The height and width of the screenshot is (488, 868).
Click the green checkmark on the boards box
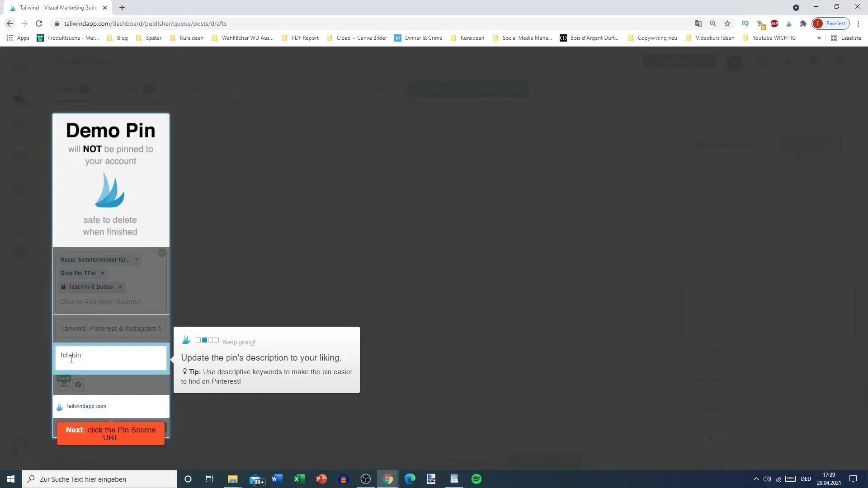tap(162, 253)
